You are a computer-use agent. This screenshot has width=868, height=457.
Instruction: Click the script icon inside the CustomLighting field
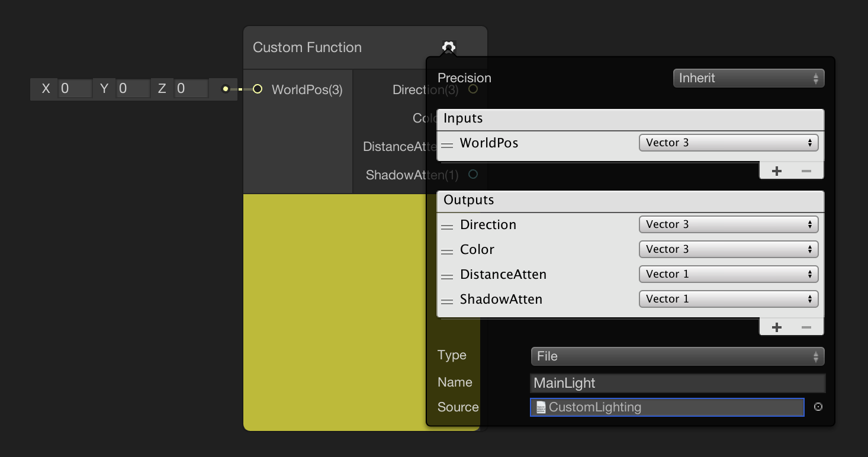tap(541, 407)
